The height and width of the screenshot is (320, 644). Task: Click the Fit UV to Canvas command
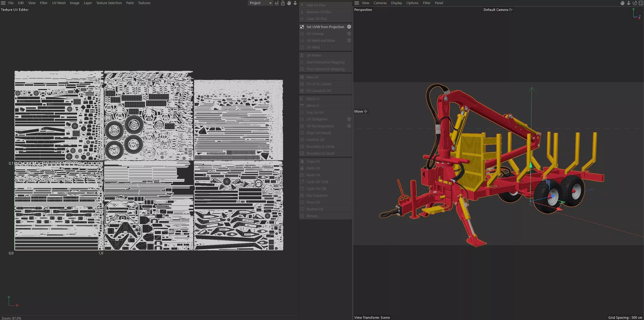[x=319, y=84]
